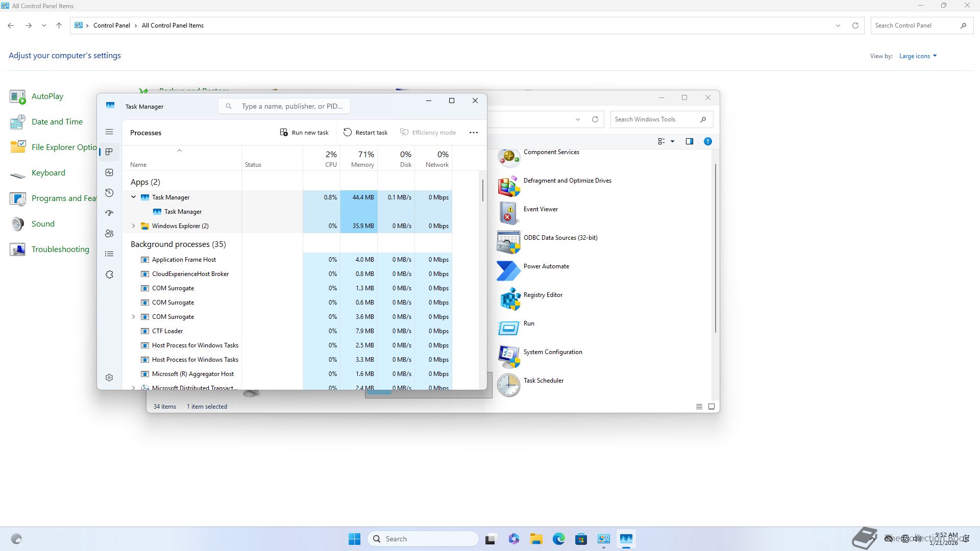The image size is (980, 551).
Task: Open Task Manager settings gear
Action: point(109,378)
